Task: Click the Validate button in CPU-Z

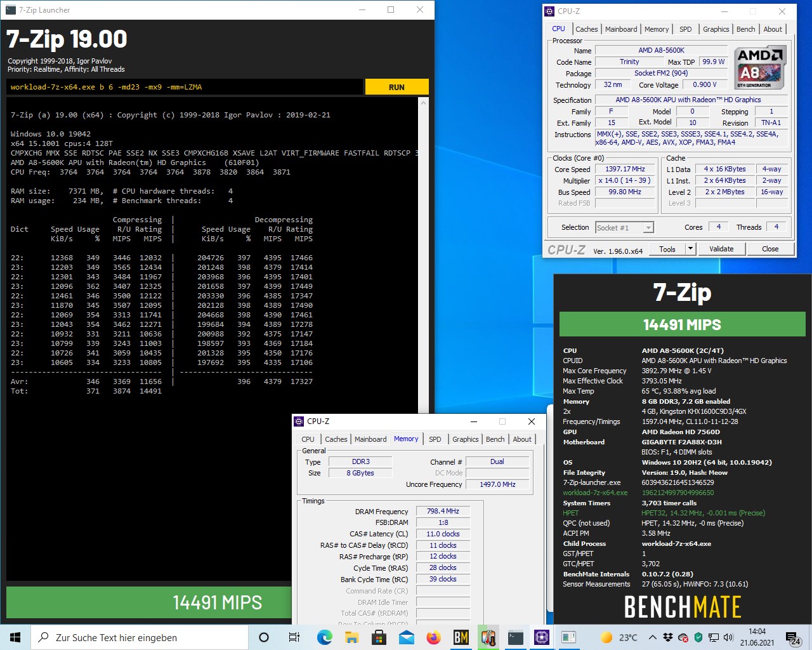Action: [721, 249]
